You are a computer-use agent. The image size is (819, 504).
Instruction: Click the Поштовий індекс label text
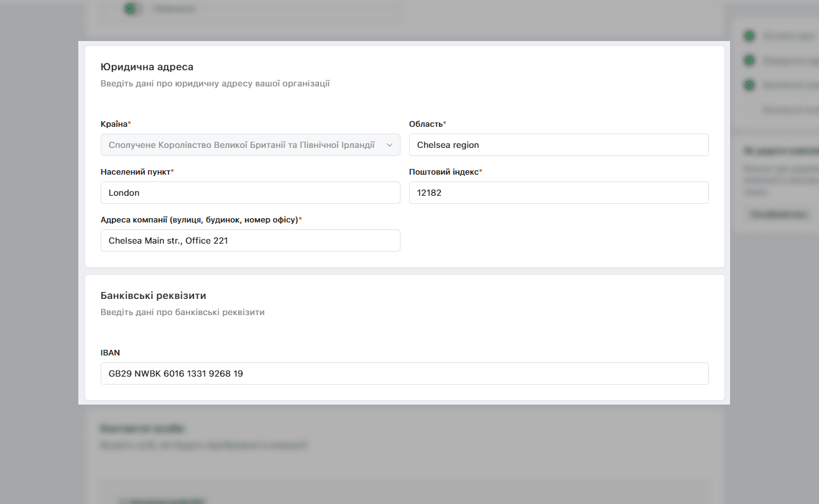445,172
